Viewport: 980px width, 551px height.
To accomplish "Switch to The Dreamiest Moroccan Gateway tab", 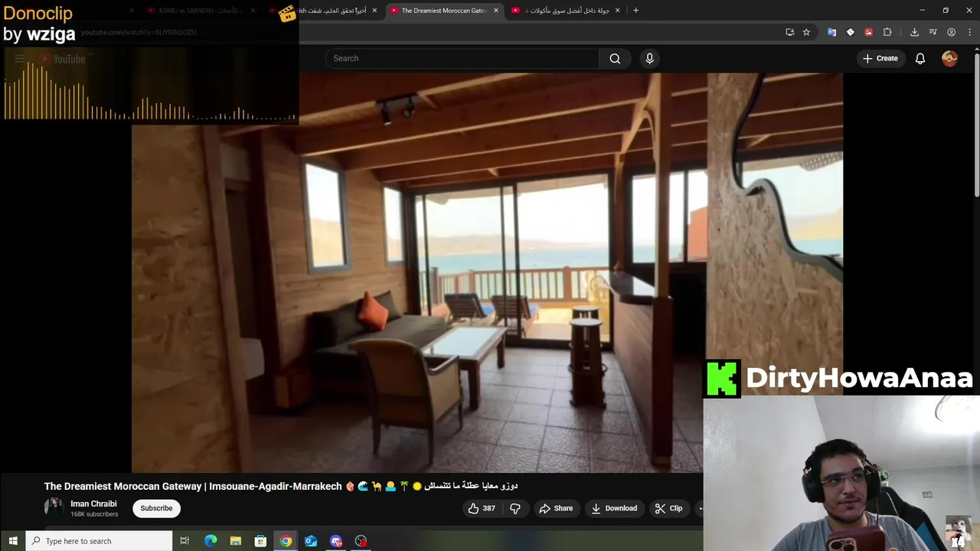I will [444, 11].
